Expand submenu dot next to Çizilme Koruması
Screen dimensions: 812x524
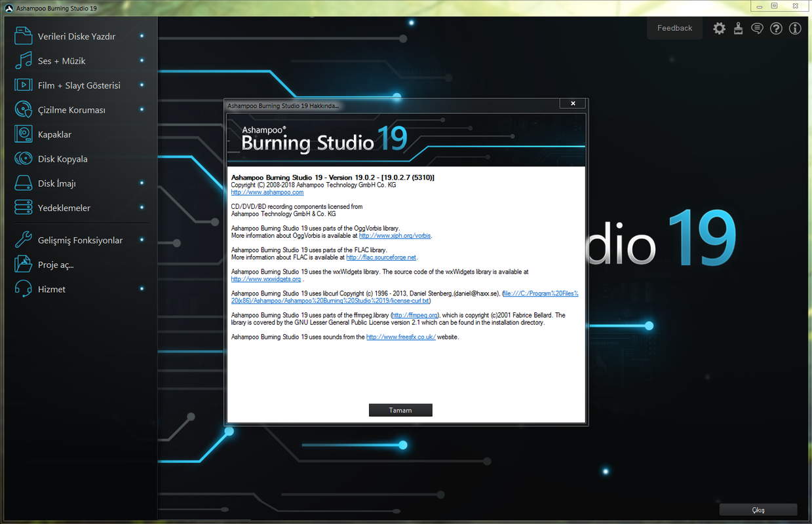click(142, 109)
